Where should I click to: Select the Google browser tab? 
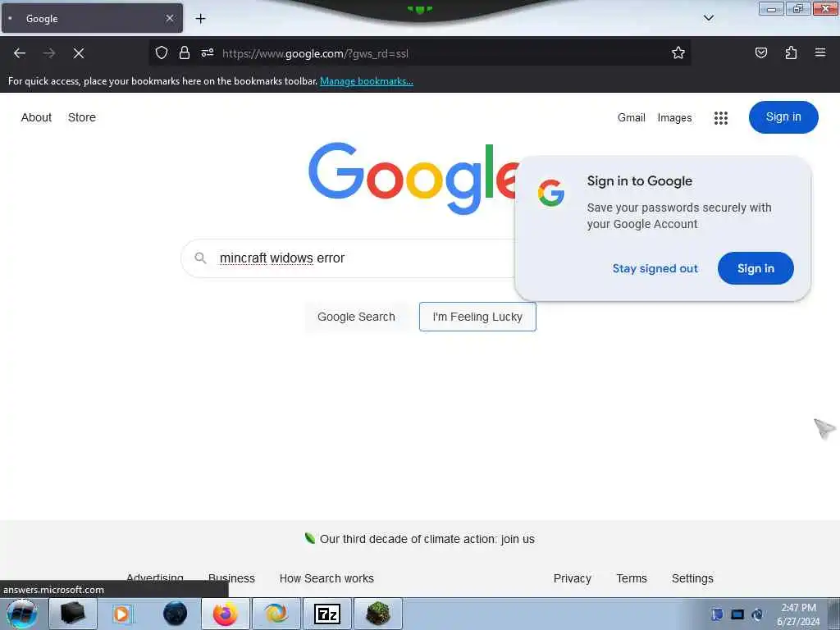pos(92,18)
